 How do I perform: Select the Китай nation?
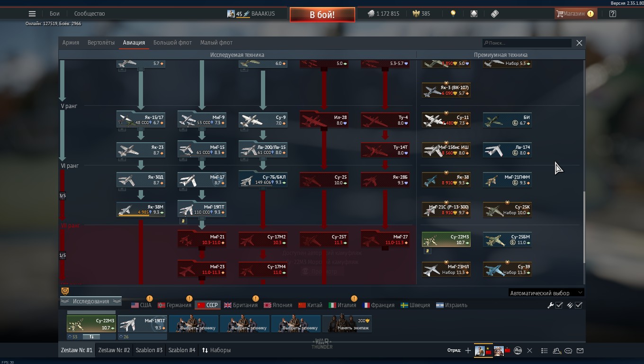[310, 305]
